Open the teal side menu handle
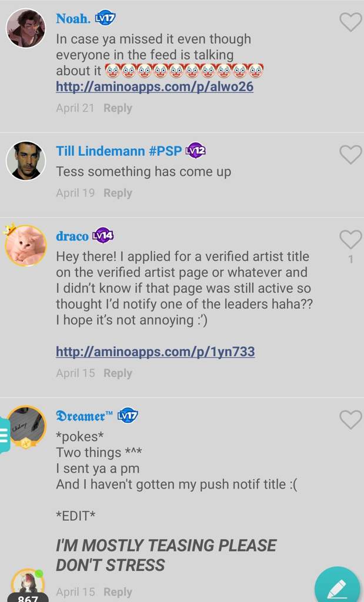 (5, 436)
